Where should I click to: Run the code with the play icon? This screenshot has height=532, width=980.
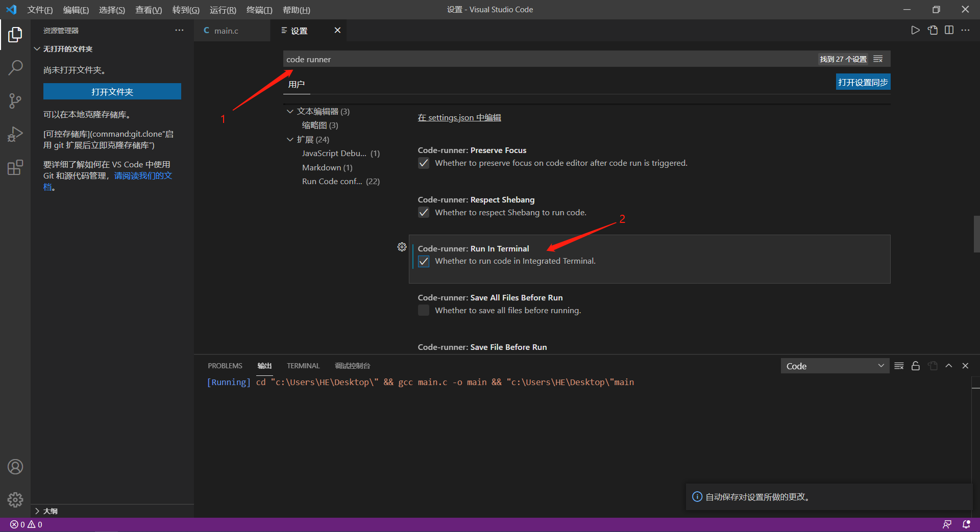(x=915, y=30)
